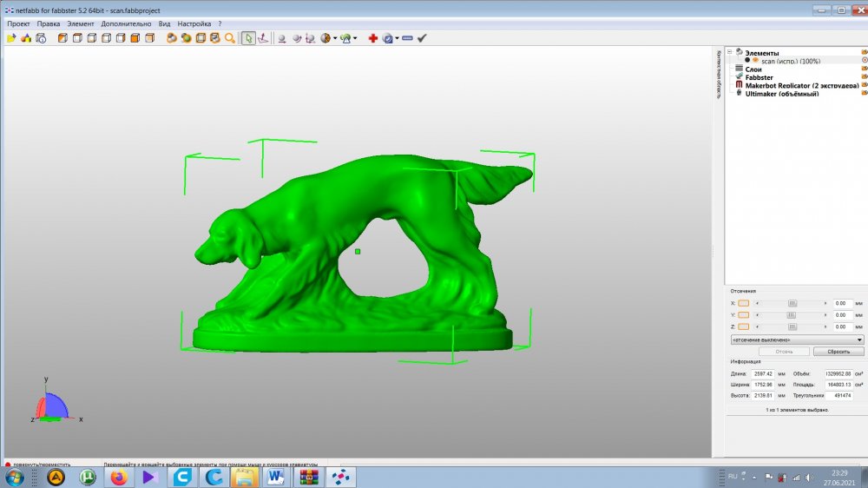Click the remove icon at right of scan row
Viewport: 868px width, 488px height.
[865, 61]
